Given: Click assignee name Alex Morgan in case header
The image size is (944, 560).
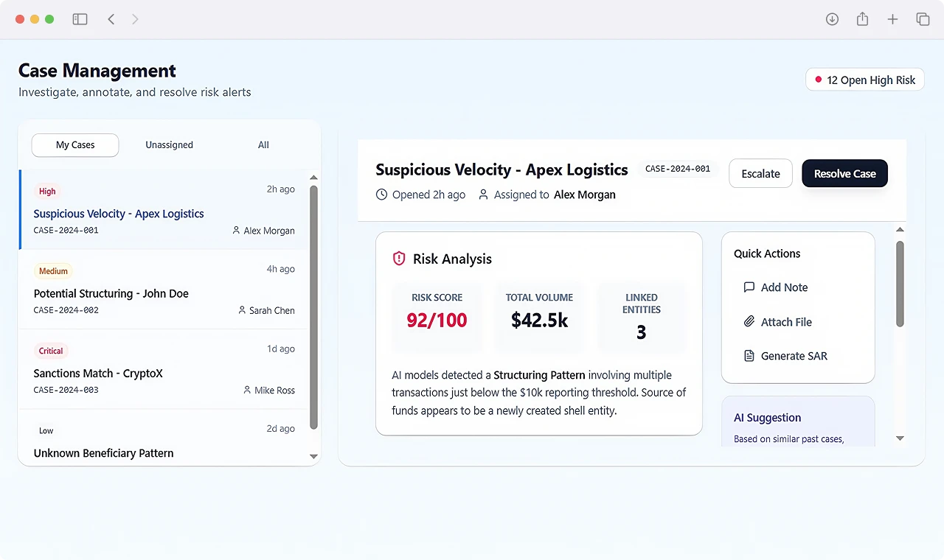Looking at the screenshot, I should [x=585, y=195].
